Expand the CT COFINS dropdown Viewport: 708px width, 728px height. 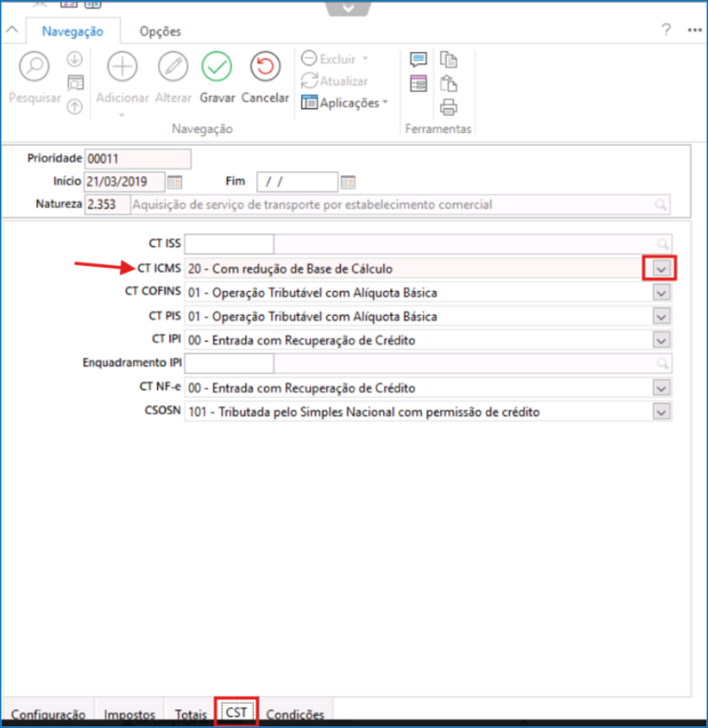(660, 293)
